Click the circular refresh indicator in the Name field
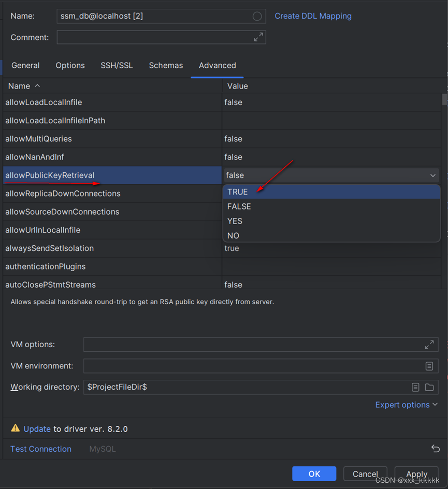448x489 pixels. pyautogui.click(x=257, y=16)
